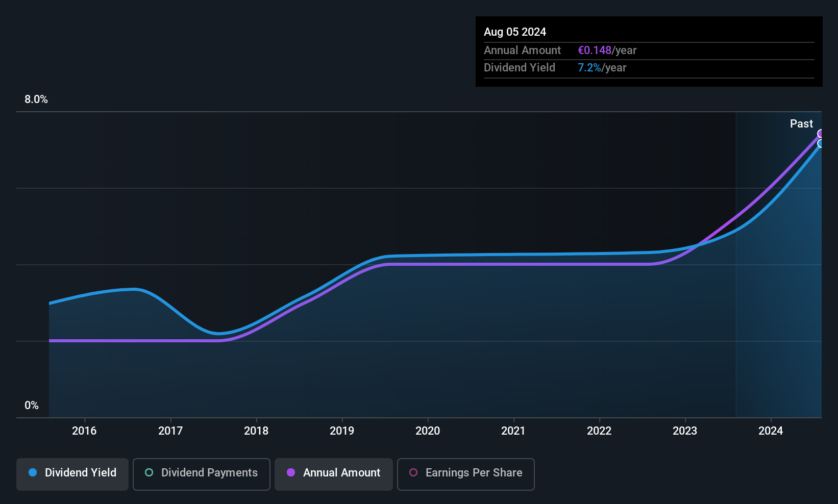Click the Past region label
Screen dimensions: 838x504
[801, 123]
